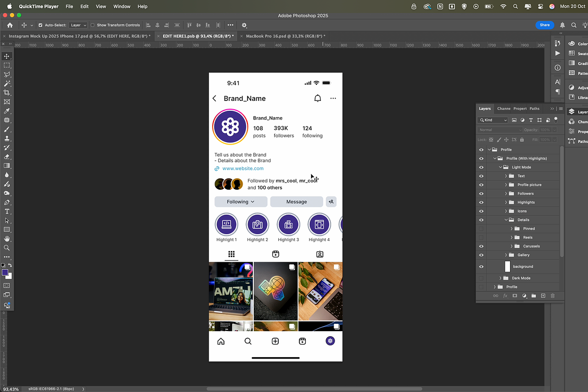Hide the Gallery group
Image resolution: width=588 pixels, height=392 pixels.
[x=481, y=255]
